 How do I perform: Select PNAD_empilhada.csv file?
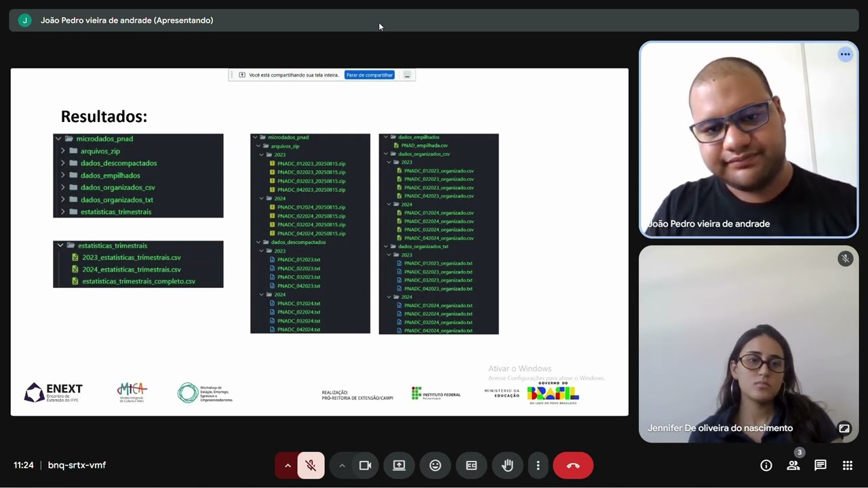point(425,146)
